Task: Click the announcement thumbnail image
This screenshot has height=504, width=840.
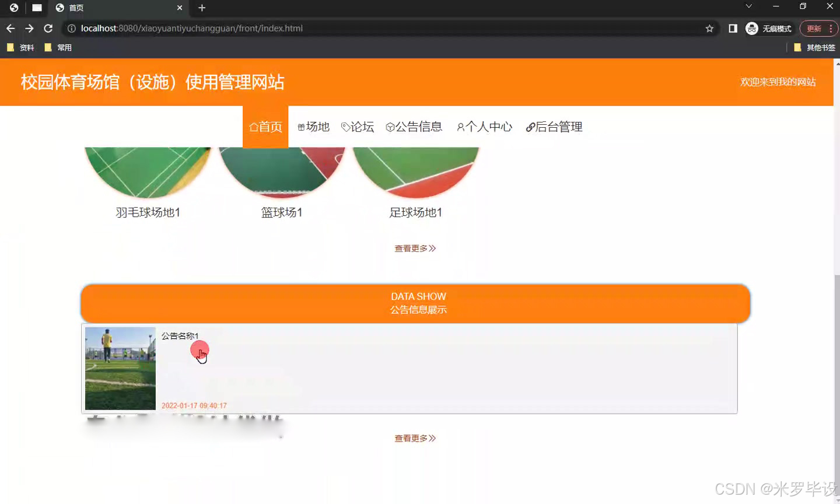Action: (x=120, y=368)
